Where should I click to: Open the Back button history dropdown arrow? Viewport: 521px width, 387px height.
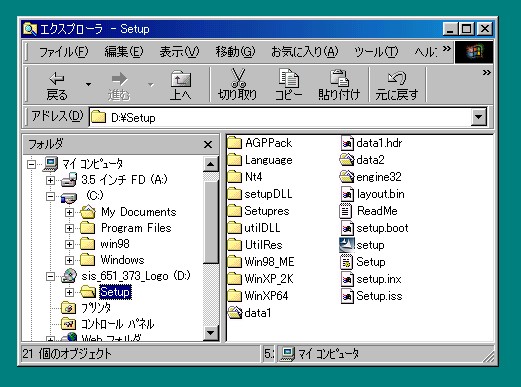pyautogui.click(x=88, y=84)
